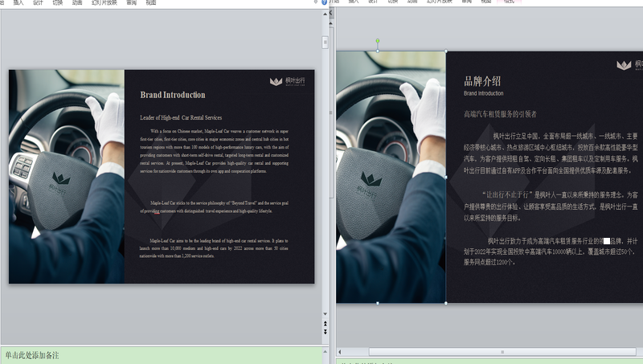Screen dimensions: 643x364
Task: Open the 幻灯片放映 tab in the left window
Action: tap(104, 2)
